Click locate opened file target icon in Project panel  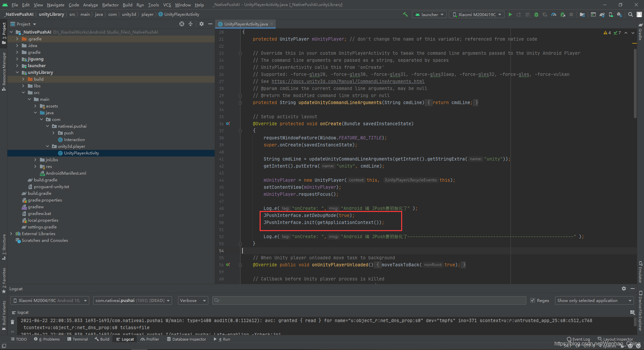(x=182, y=24)
